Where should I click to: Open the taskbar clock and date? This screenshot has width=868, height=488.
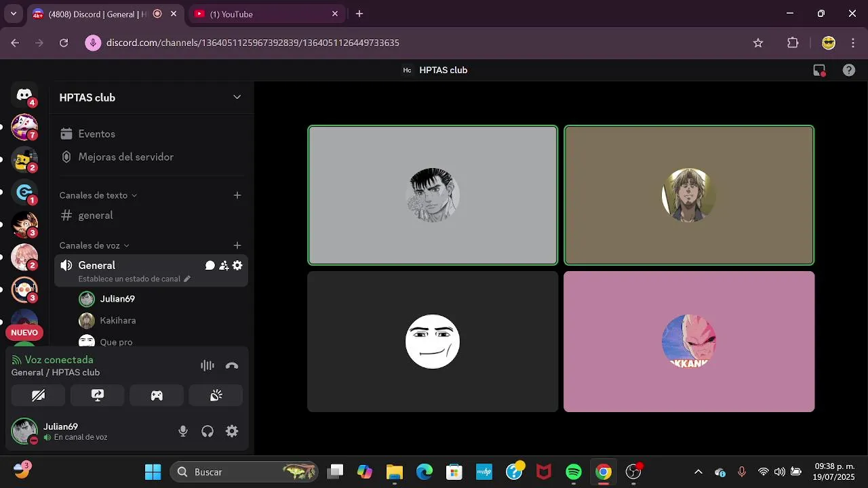click(x=835, y=472)
